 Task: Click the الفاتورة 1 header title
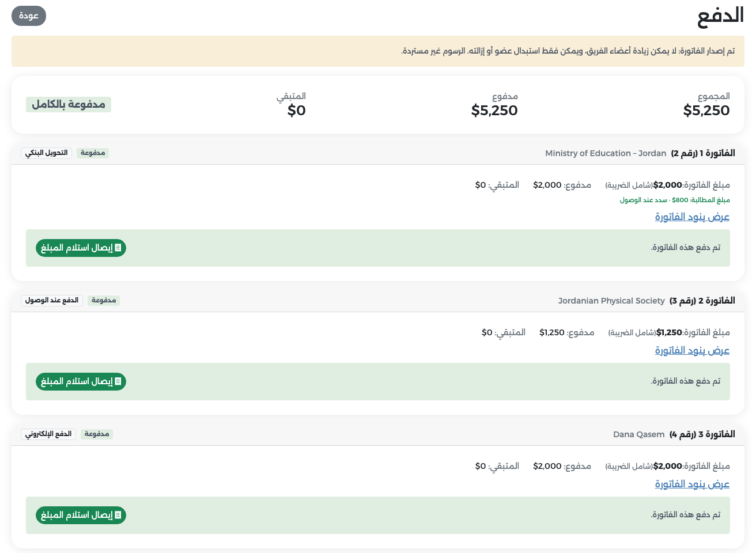click(x=703, y=153)
